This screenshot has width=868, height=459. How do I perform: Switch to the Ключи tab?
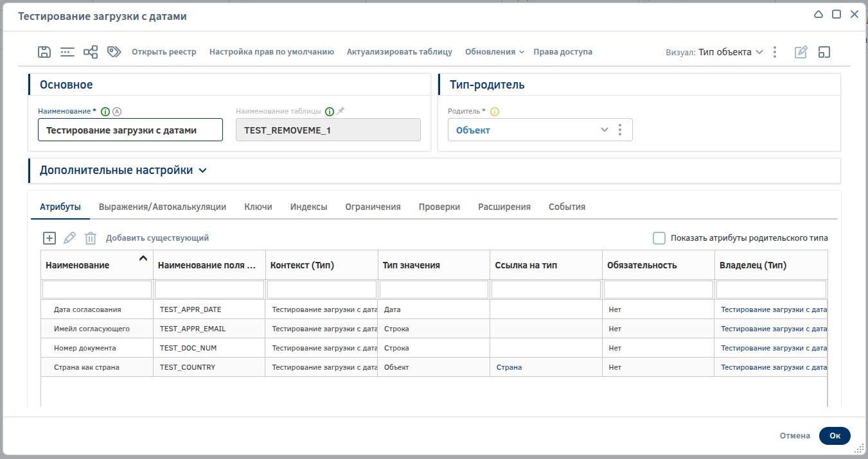pyautogui.click(x=258, y=207)
